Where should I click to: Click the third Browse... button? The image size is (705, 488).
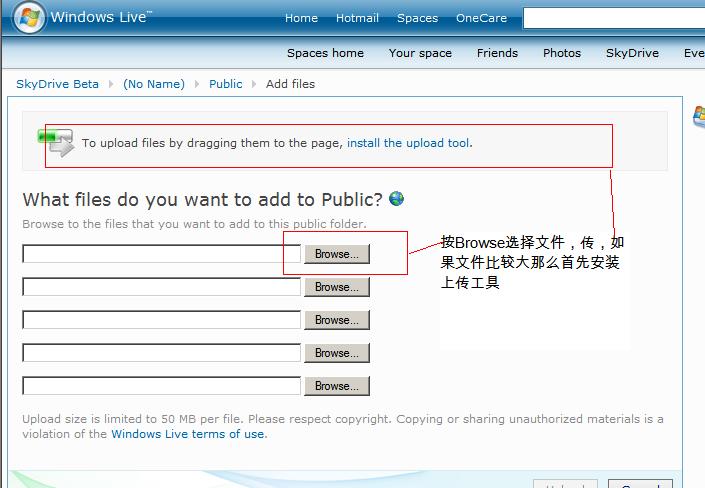[x=337, y=320]
